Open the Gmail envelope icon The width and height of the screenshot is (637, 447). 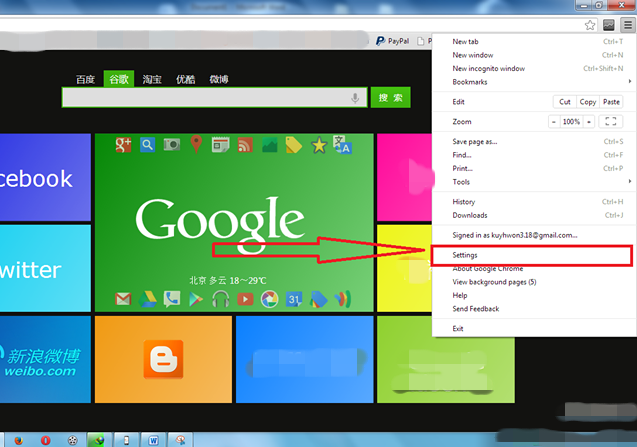click(123, 299)
